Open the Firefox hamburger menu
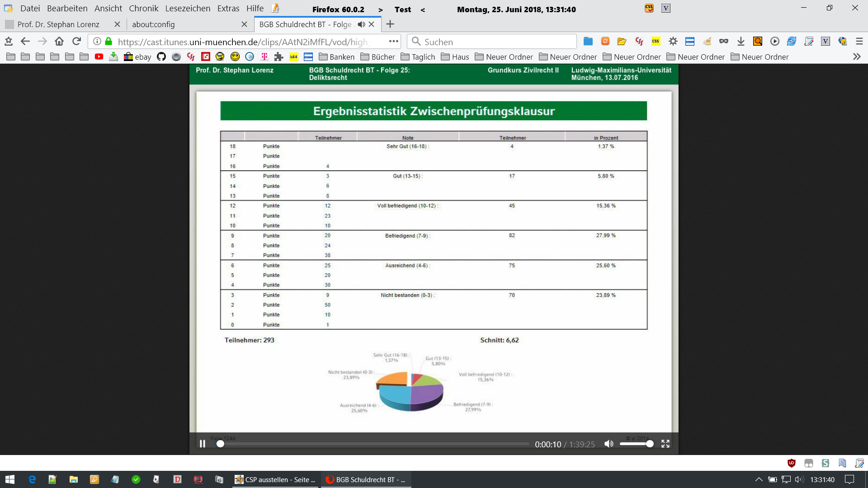868x488 pixels. pos(859,42)
